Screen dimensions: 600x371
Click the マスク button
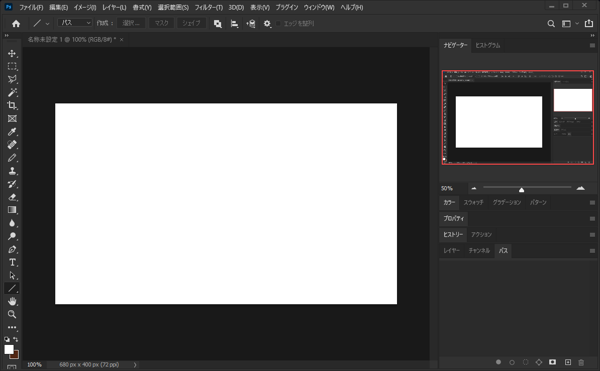[x=161, y=23]
